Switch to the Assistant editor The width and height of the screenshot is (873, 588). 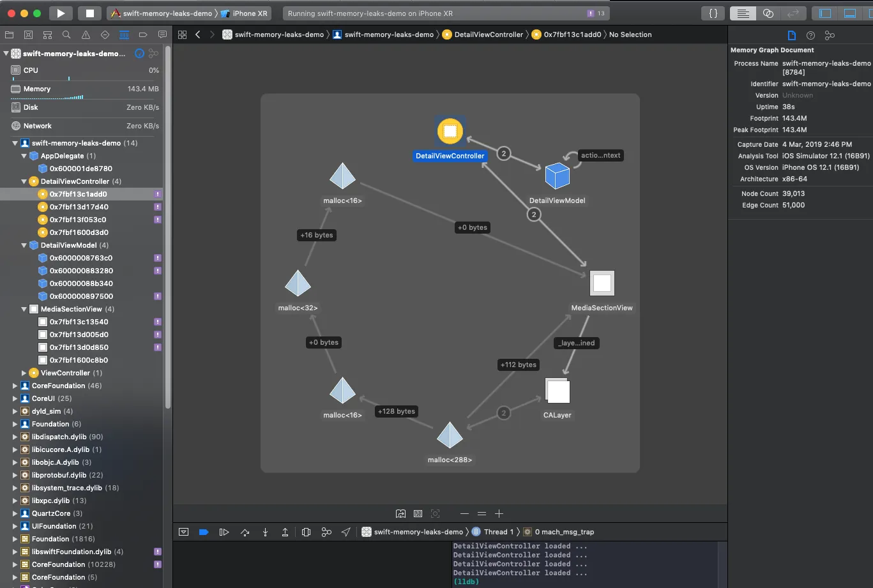coord(768,13)
